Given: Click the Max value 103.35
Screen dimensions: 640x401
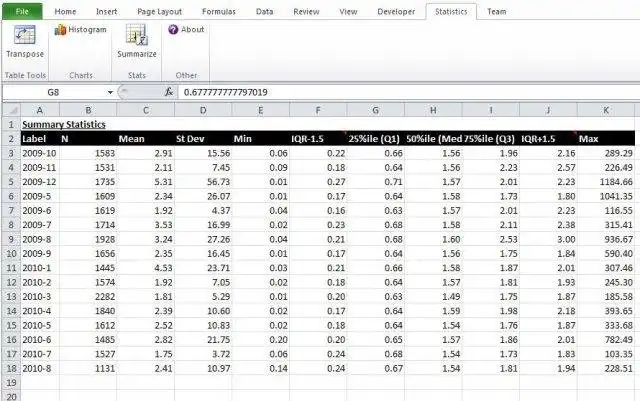Looking at the screenshot, I should (x=606, y=354).
